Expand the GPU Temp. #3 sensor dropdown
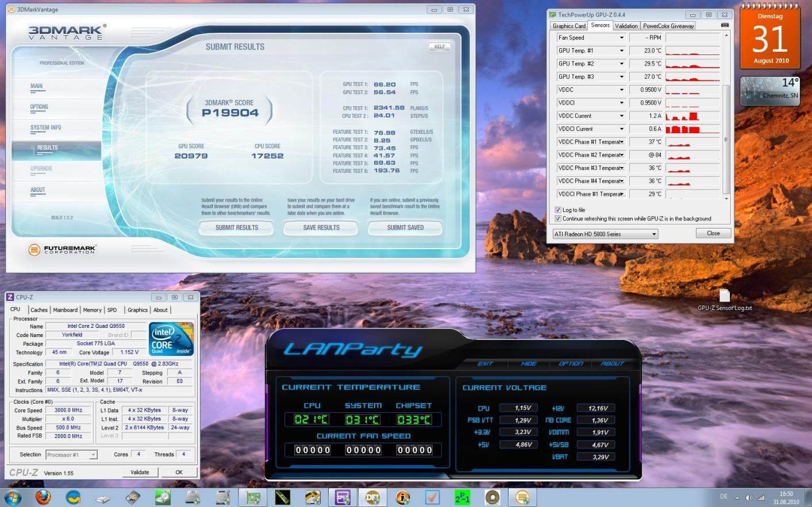The width and height of the screenshot is (812, 507). coord(621,77)
